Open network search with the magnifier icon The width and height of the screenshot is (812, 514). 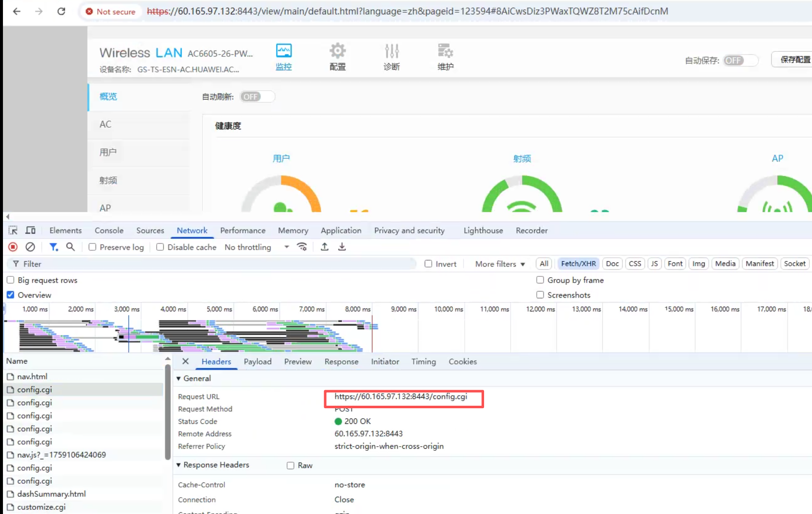click(70, 247)
